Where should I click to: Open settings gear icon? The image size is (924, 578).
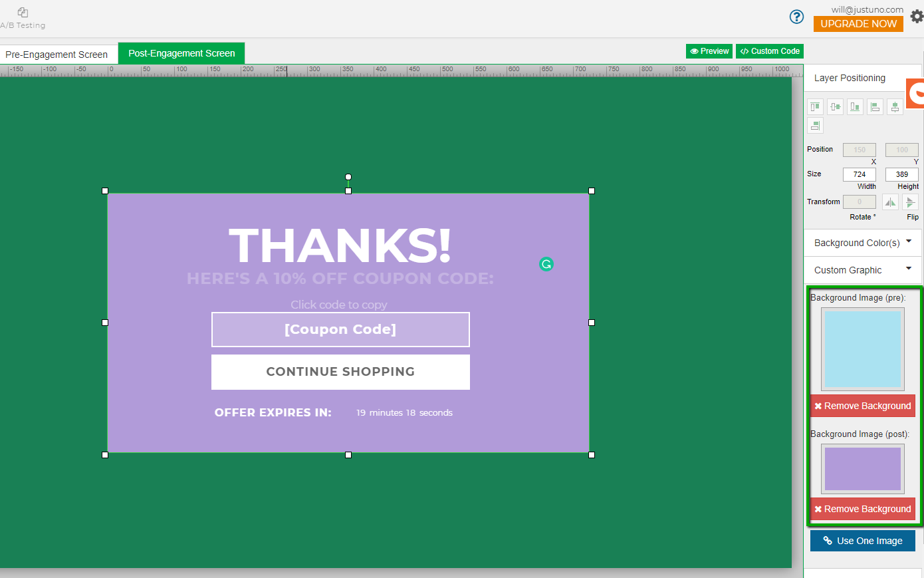click(x=917, y=17)
